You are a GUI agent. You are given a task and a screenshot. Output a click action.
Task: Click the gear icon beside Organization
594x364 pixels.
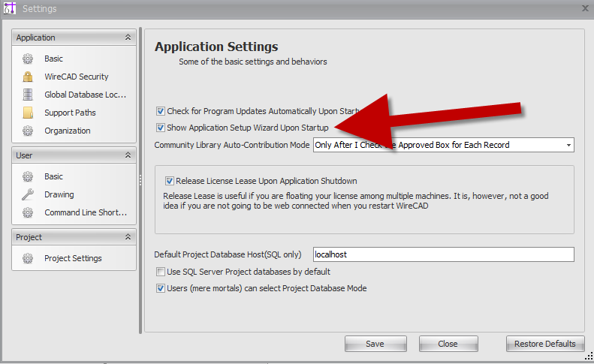28,131
